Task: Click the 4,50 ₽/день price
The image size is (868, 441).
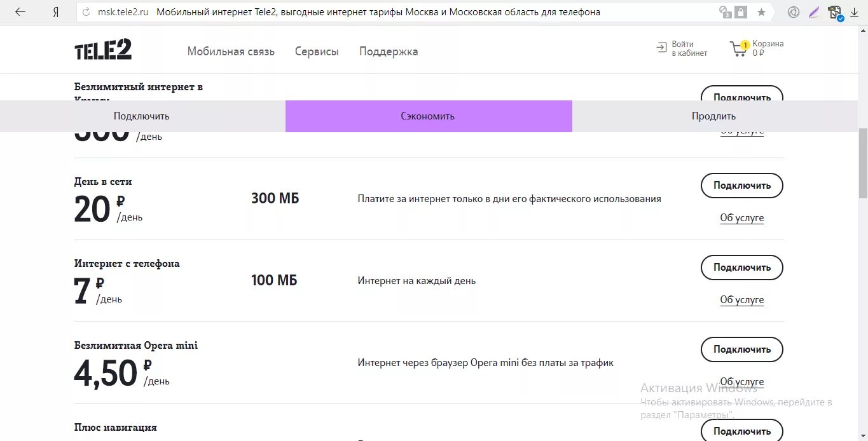Action: point(122,373)
